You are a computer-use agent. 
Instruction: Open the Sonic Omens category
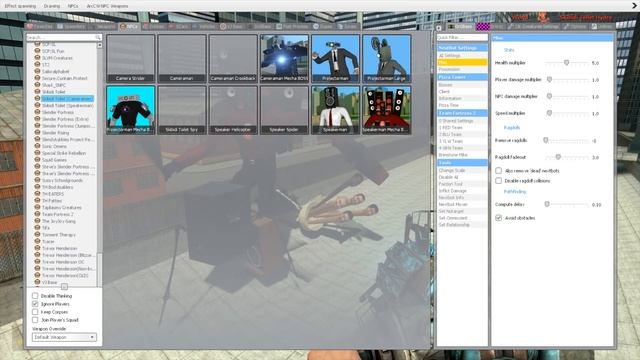pyautogui.click(x=54, y=146)
